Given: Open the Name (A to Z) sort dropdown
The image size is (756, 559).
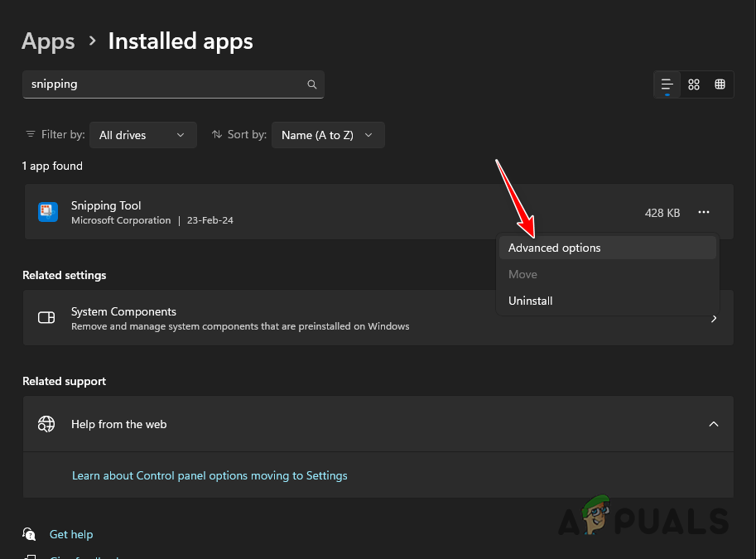Looking at the screenshot, I should coord(328,134).
